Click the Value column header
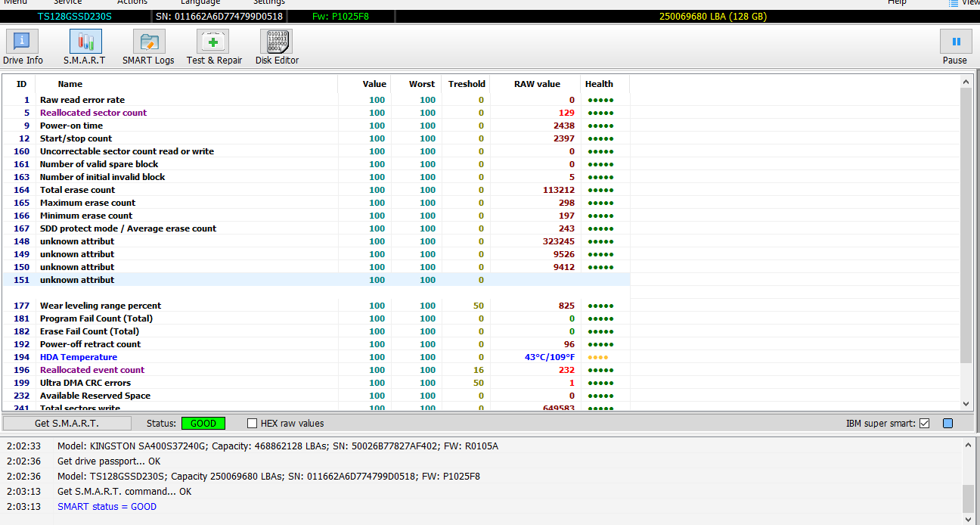The height and width of the screenshot is (525, 980). (x=374, y=84)
